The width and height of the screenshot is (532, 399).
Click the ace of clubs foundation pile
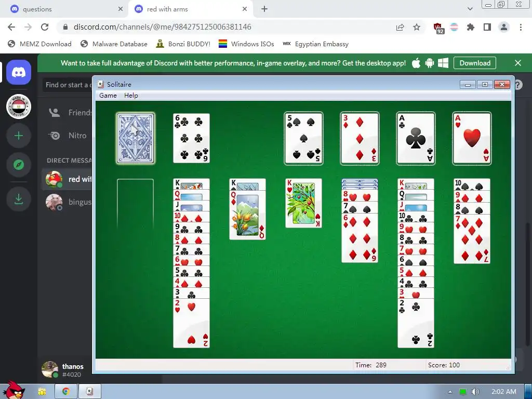point(416,138)
